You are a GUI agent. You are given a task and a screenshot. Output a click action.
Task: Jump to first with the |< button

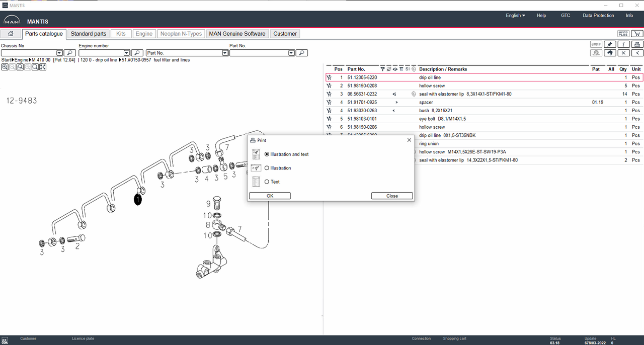(623, 52)
